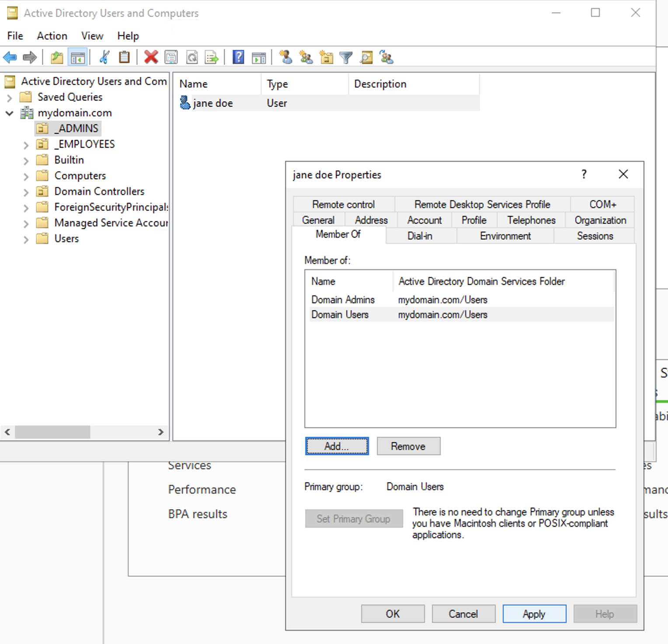Click the jane doe user icon in list
Viewport: 668px width, 644px height.
185,103
